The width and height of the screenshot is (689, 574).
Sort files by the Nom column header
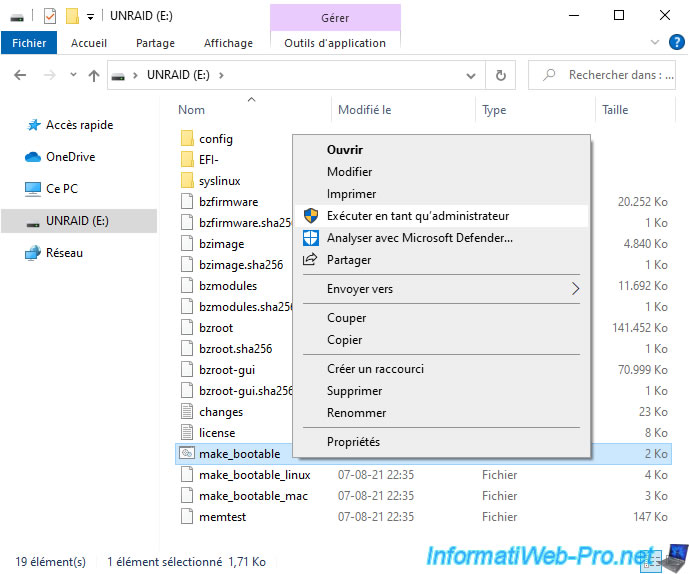[x=192, y=110]
